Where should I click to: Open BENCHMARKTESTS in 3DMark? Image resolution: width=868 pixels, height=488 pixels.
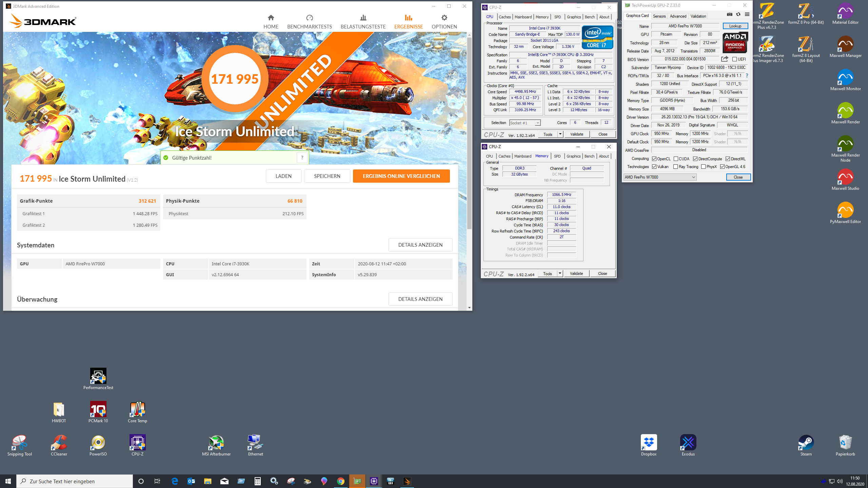(309, 22)
